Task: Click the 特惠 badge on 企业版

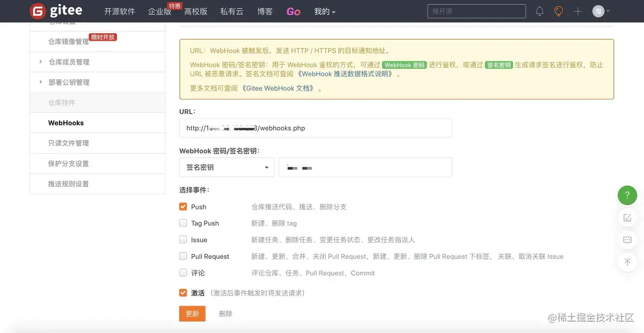Action: (x=174, y=5)
